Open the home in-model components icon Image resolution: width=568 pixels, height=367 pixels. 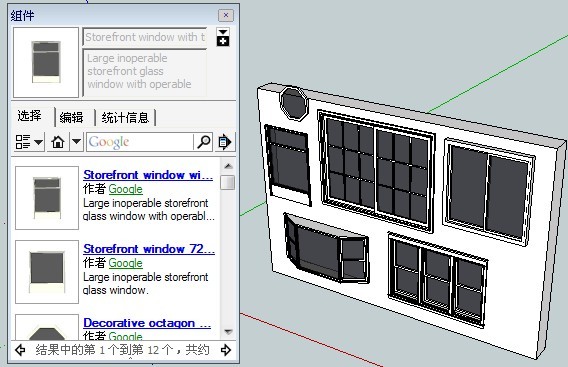58,142
